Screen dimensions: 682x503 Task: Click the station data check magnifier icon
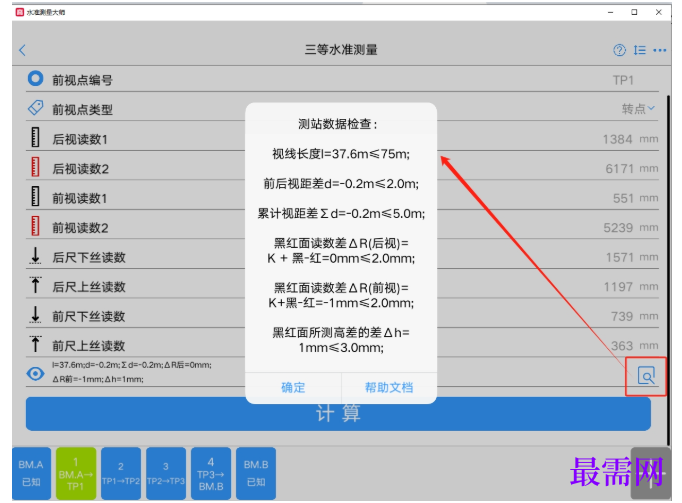tap(646, 376)
